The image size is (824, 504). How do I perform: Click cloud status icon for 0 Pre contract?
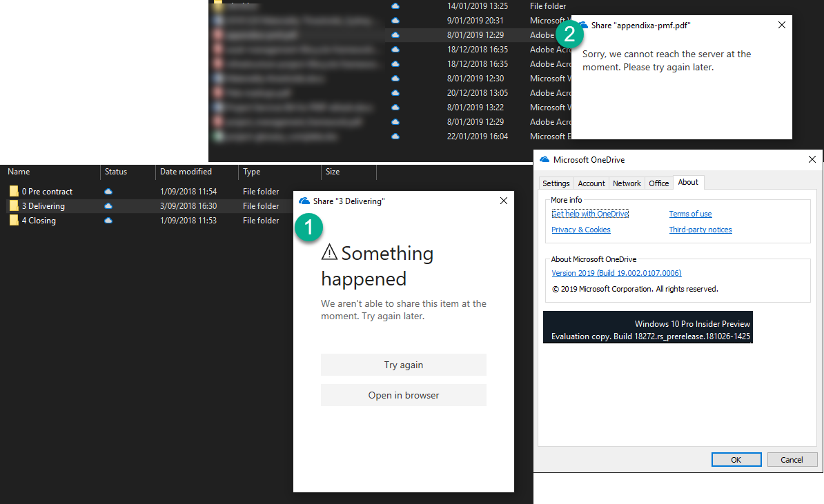pos(108,192)
